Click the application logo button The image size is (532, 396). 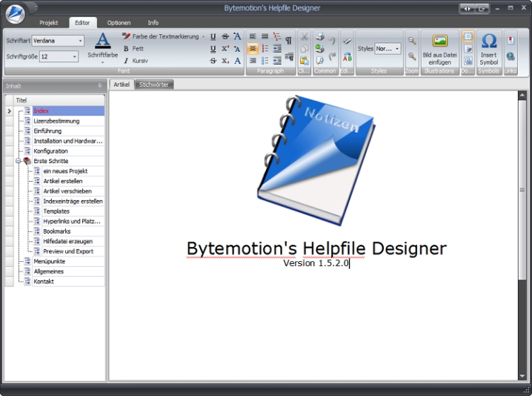(14, 14)
